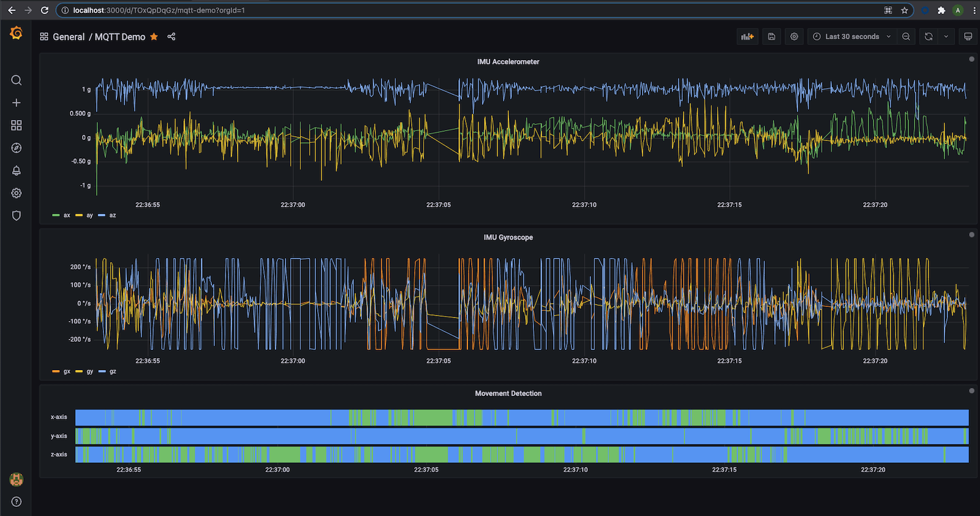Click the Grafana logo home icon

click(x=17, y=33)
